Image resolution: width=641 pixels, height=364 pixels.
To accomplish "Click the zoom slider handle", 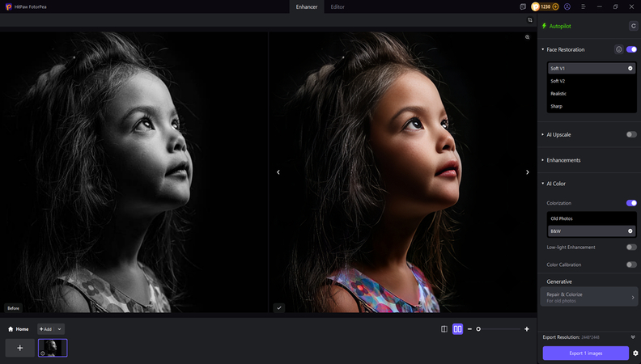I will (x=478, y=329).
